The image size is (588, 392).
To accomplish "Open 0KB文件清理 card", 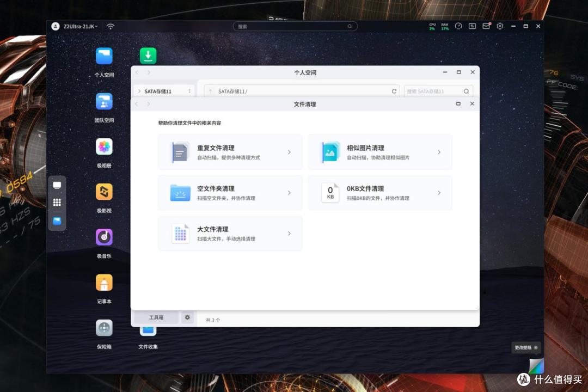I will pos(380,192).
